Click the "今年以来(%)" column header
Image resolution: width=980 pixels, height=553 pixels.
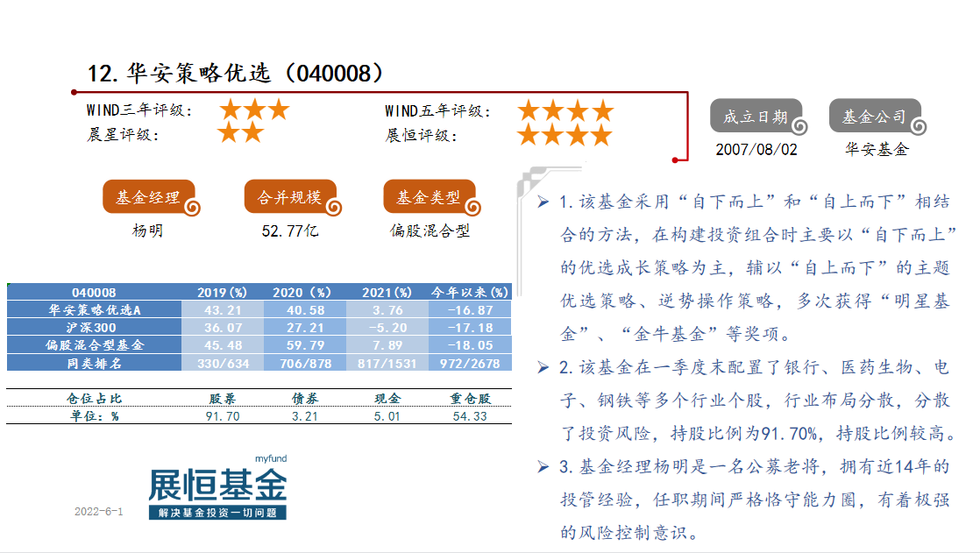470,293
